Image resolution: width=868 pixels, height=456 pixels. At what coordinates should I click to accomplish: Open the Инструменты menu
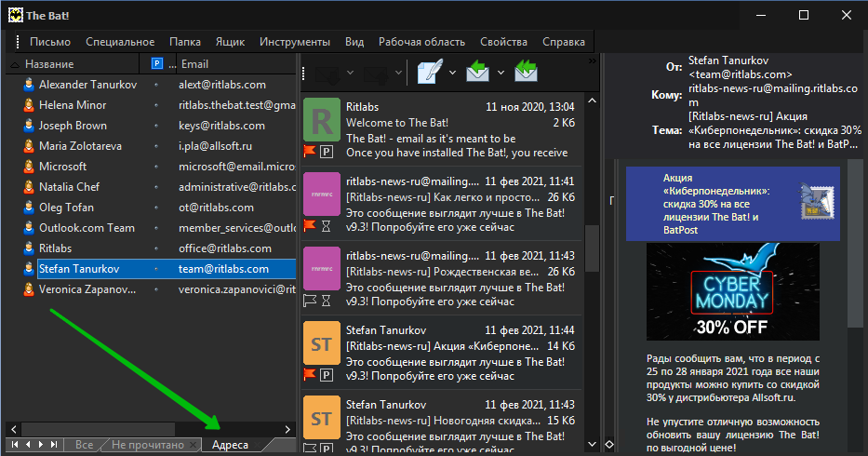(x=295, y=42)
